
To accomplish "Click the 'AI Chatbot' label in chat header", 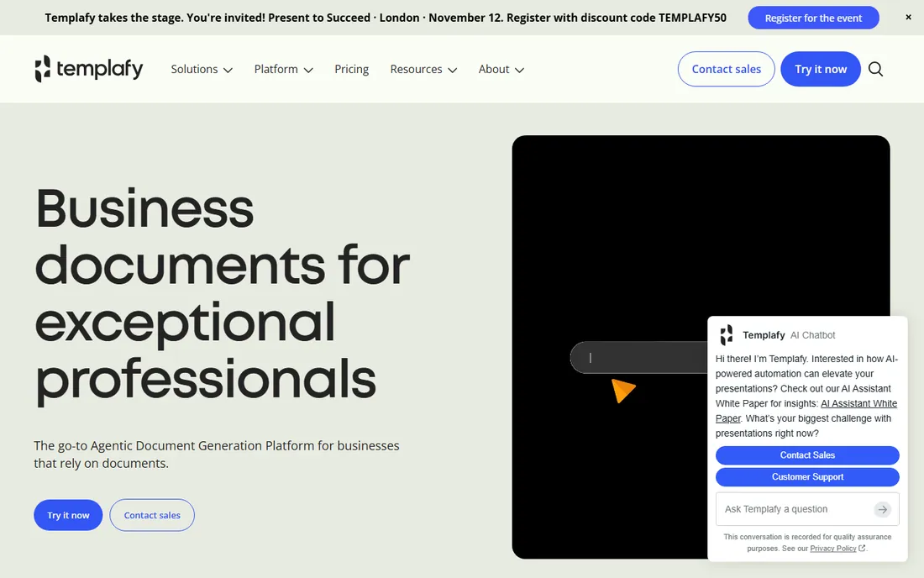I will [x=812, y=335].
